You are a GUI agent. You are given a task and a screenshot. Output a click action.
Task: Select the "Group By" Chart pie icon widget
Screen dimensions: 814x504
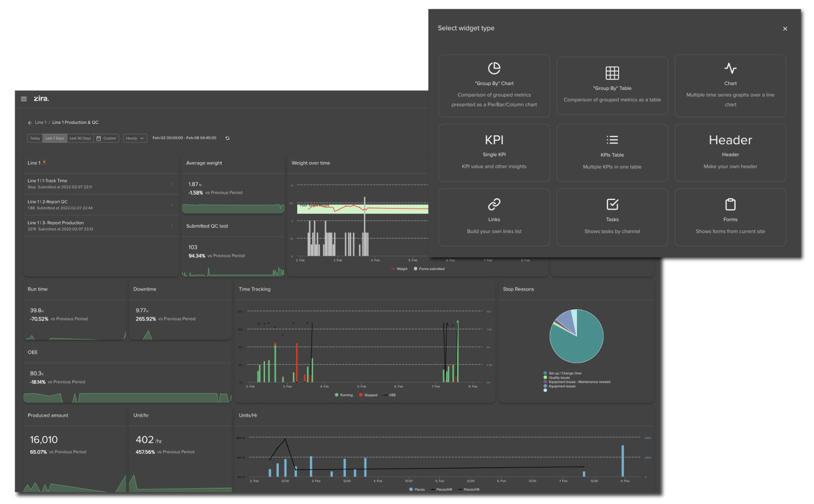tap(494, 86)
